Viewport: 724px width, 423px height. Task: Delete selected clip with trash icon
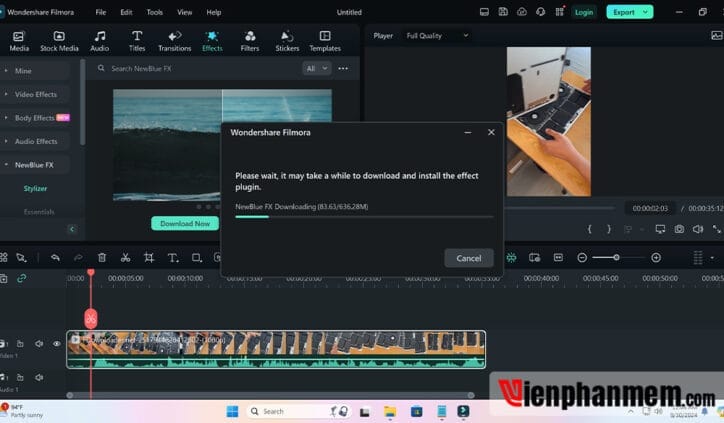click(x=102, y=258)
